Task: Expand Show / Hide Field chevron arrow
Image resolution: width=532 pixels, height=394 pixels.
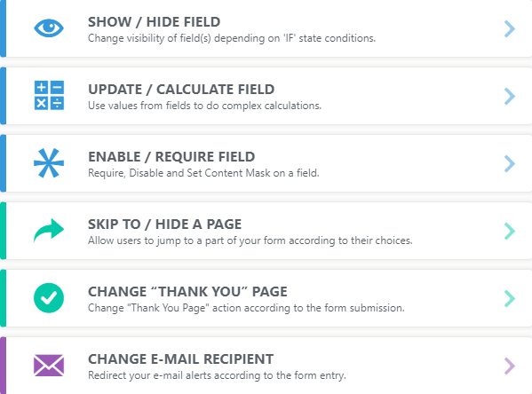Action: [x=509, y=28]
